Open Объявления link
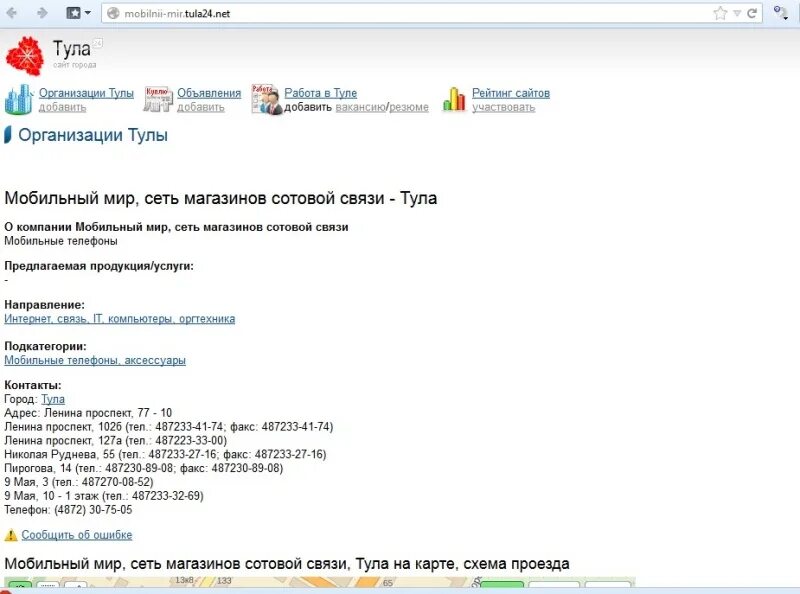Image resolution: width=800 pixels, height=594 pixels. coord(209,93)
